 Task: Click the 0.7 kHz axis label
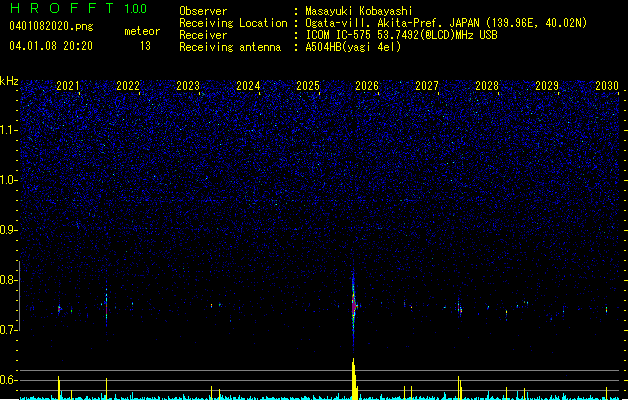pyautogui.click(x=9, y=330)
